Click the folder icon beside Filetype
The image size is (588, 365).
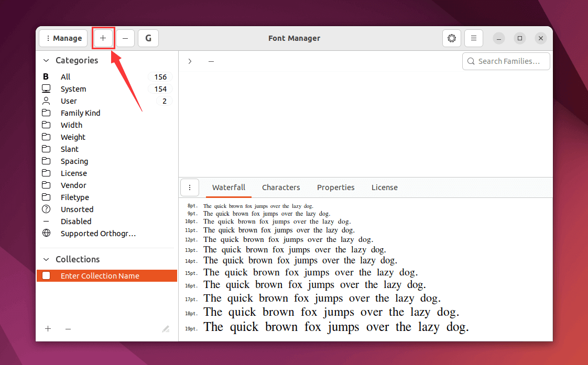46,197
